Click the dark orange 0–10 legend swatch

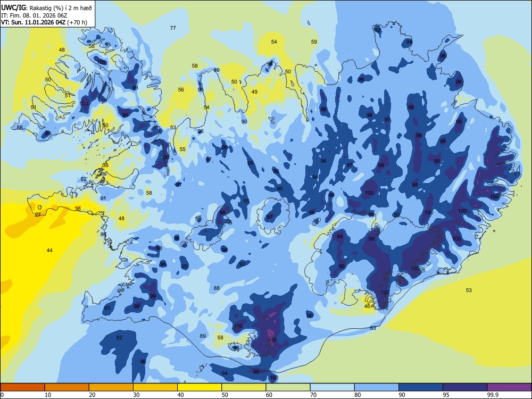click(22, 387)
